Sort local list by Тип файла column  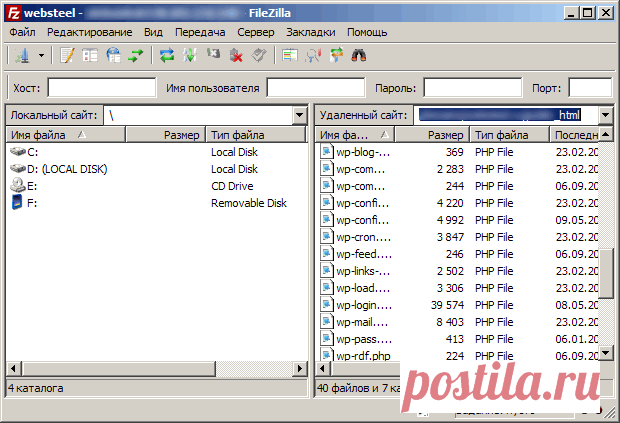pyautogui.click(x=256, y=135)
